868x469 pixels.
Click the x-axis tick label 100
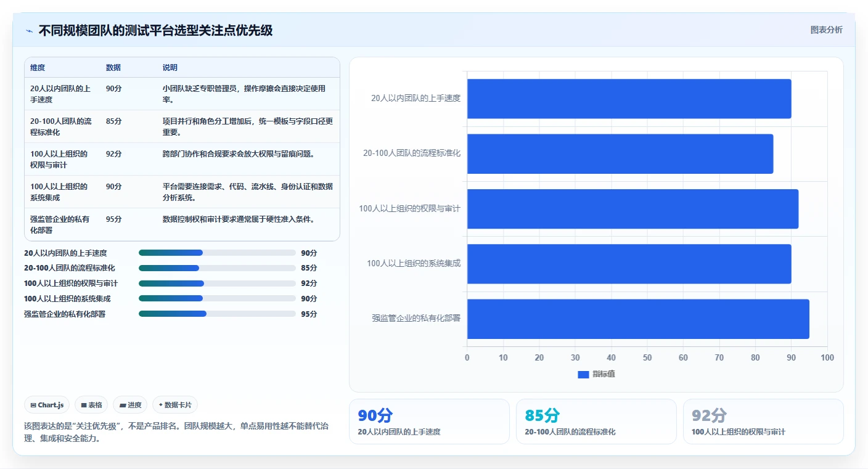827,357
